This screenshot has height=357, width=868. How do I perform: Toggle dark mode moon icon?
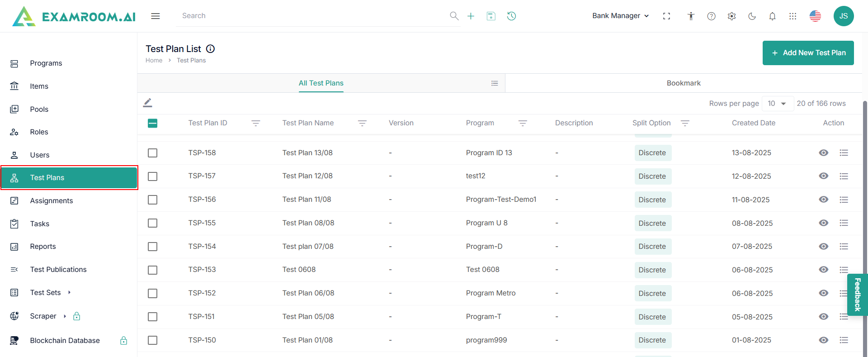[752, 16]
